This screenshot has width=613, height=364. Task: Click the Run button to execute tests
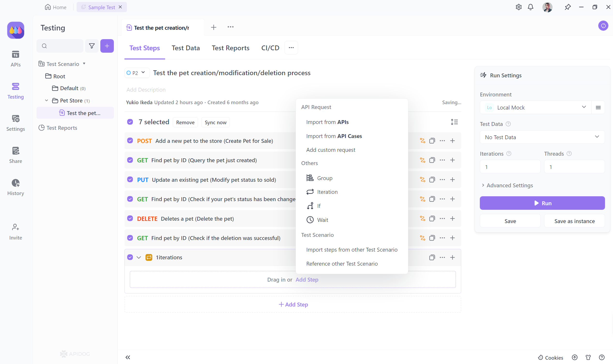(x=542, y=203)
